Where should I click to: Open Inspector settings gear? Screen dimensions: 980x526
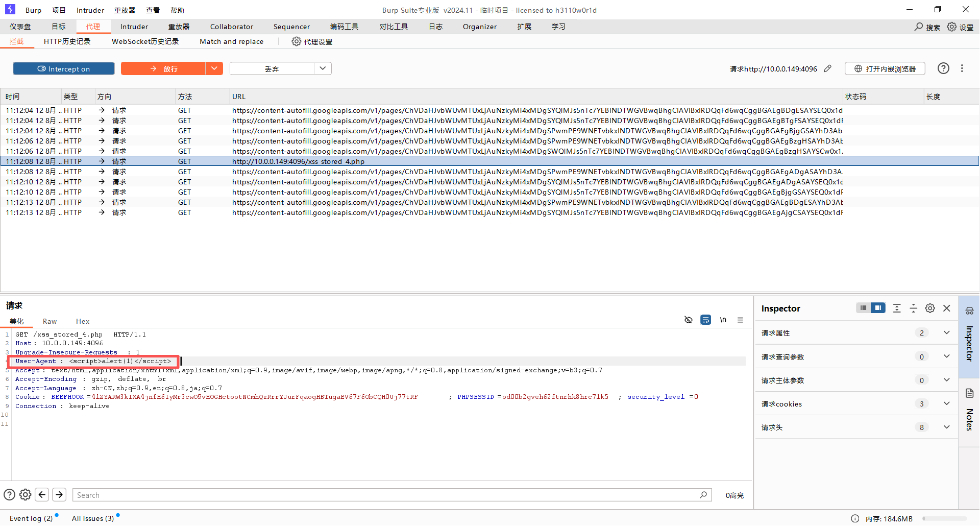pyautogui.click(x=930, y=308)
